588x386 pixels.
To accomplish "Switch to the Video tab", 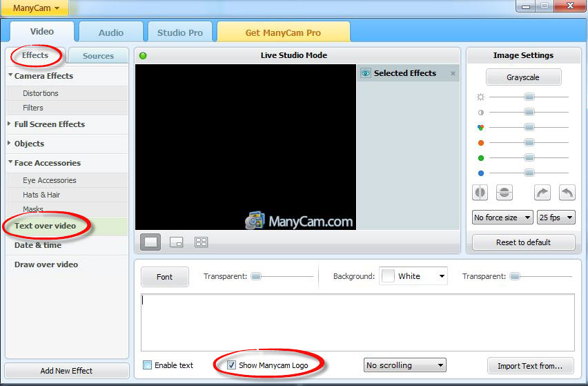I will 42,32.
